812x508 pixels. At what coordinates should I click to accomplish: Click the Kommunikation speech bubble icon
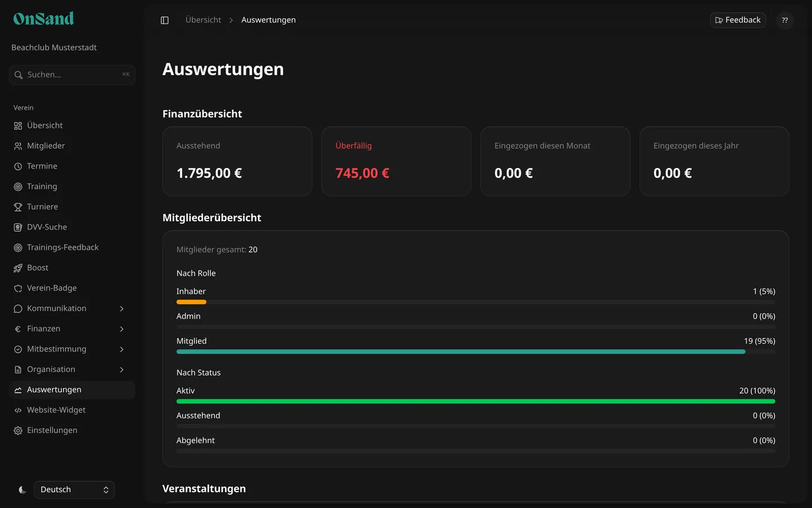[x=18, y=309]
